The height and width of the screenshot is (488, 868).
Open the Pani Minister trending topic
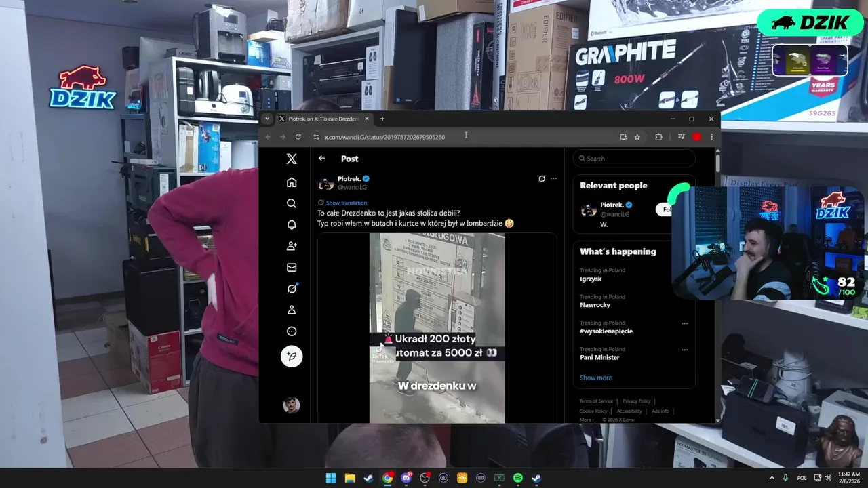(x=599, y=357)
